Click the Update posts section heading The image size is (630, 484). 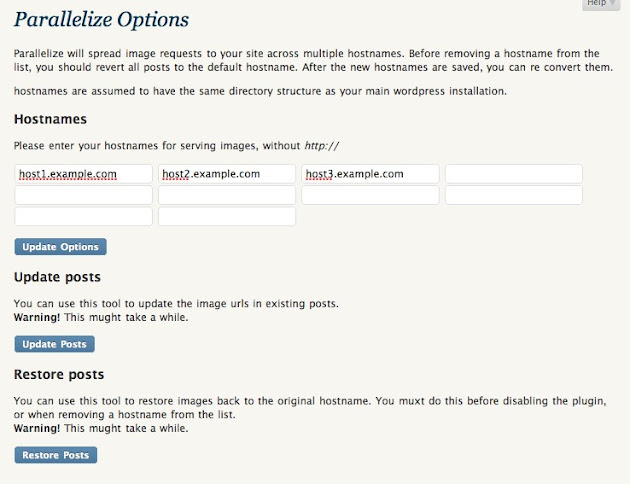tap(57, 277)
